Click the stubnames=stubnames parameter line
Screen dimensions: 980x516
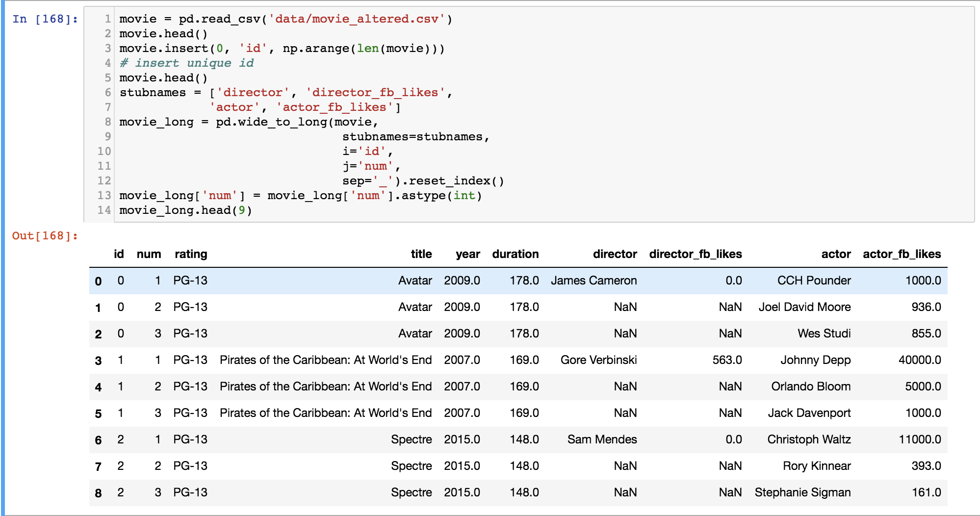pyautogui.click(x=415, y=137)
